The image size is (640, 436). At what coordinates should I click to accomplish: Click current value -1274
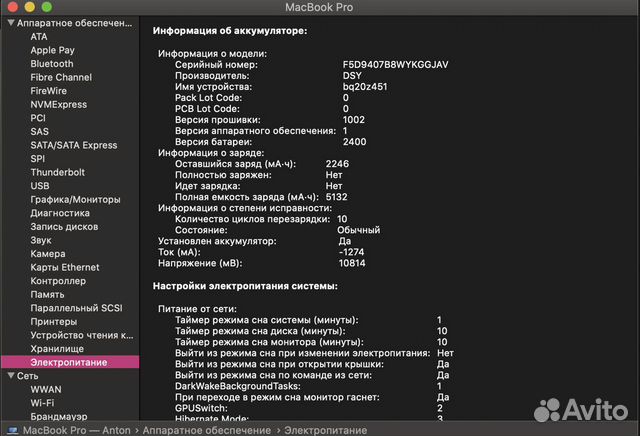(351, 252)
